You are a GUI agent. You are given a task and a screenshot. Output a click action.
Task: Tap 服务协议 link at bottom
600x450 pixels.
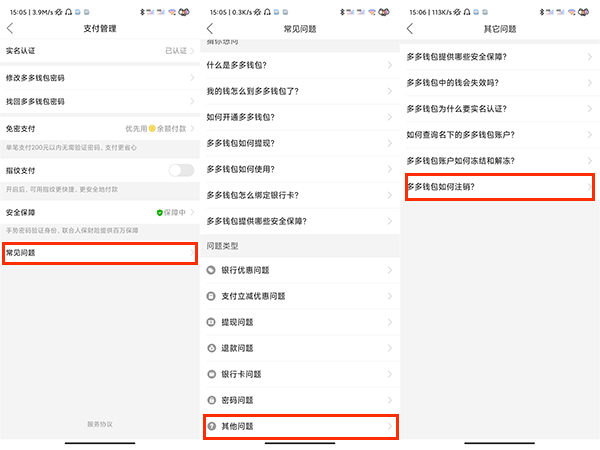coord(100,425)
